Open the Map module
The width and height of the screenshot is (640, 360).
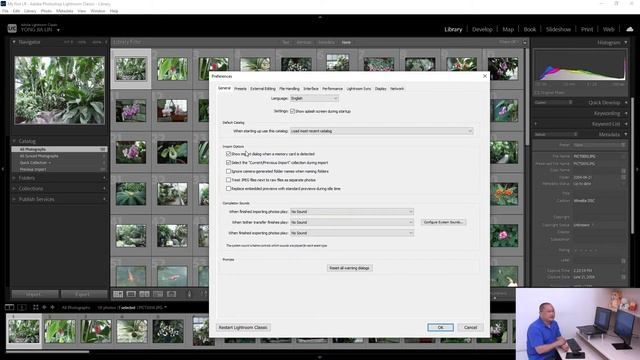pos(508,29)
